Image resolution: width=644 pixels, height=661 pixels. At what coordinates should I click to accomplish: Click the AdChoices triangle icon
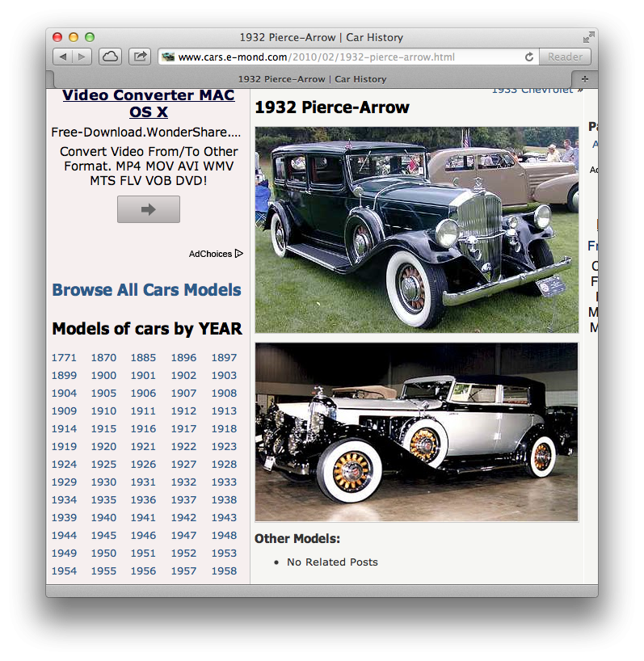pyautogui.click(x=239, y=254)
